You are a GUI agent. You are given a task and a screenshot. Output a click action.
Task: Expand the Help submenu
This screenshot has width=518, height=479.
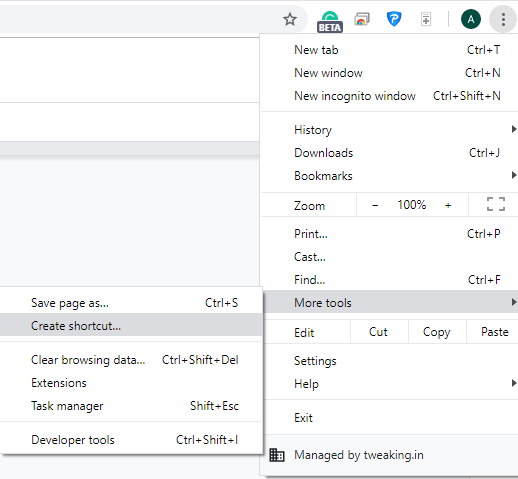[x=391, y=384]
